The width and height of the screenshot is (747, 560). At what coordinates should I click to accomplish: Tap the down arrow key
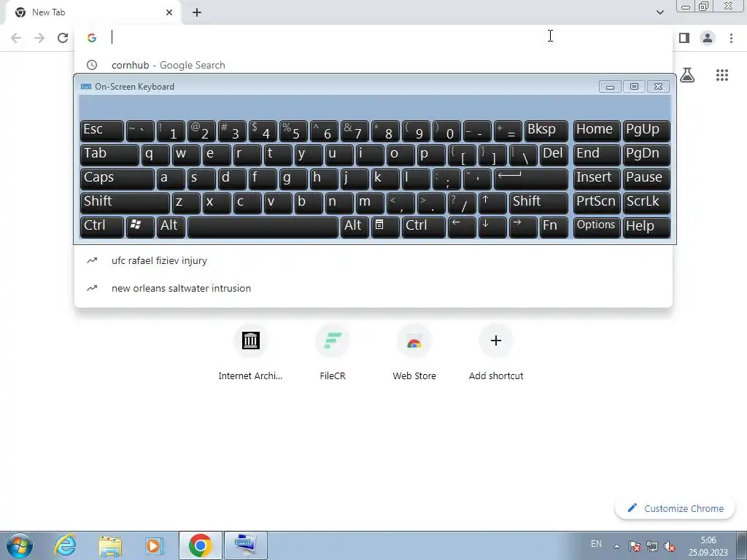[x=492, y=227]
